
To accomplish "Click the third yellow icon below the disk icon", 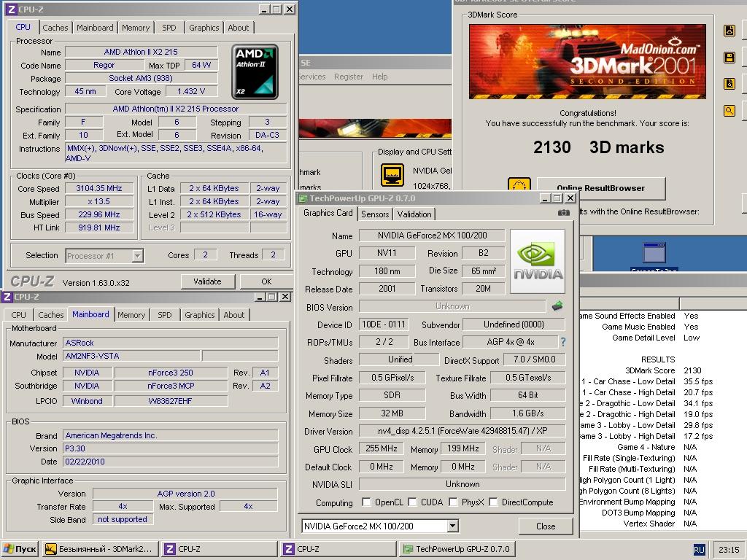I will pos(729,85).
